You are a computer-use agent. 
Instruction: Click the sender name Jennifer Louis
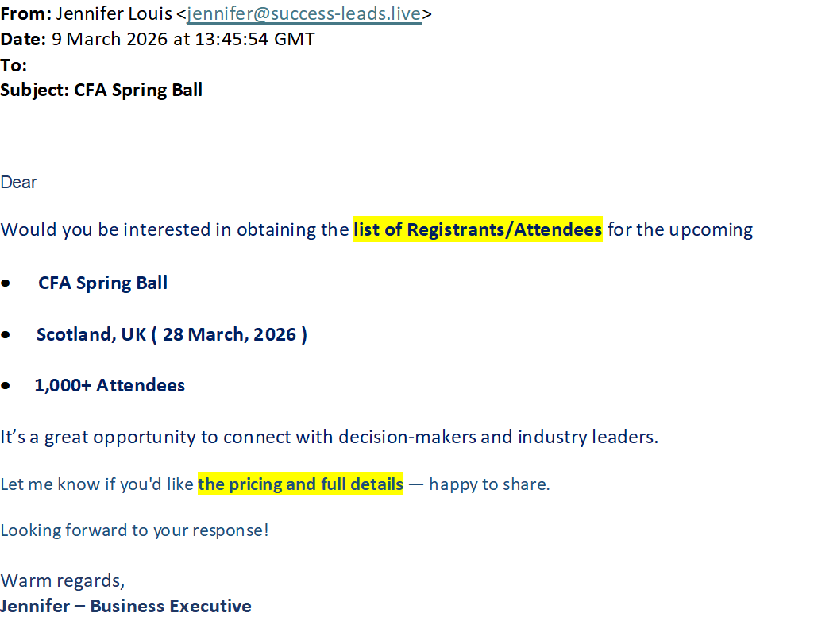114,13
